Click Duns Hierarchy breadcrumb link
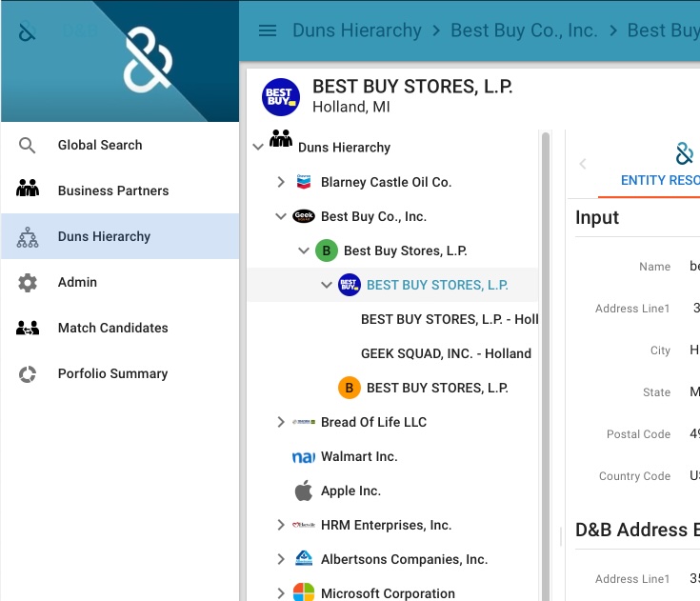Viewport: 700px width, 601px height. pyautogui.click(x=357, y=30)
